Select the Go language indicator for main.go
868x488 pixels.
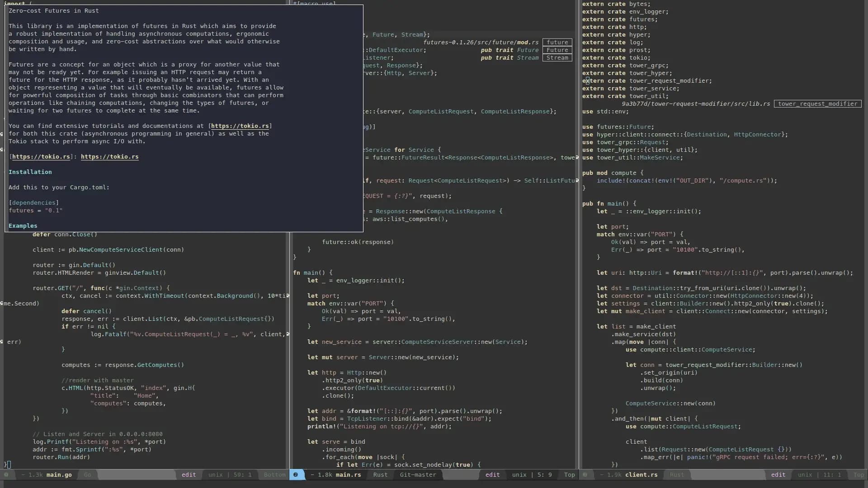87,475
